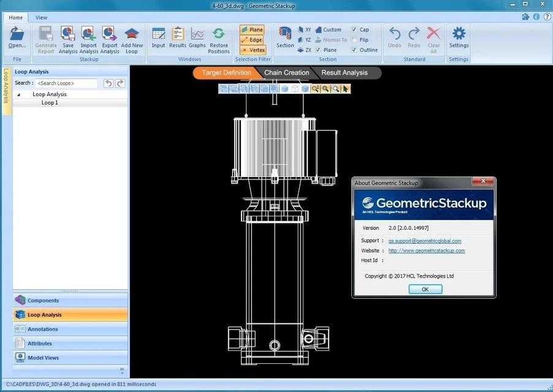Click the undo arrow beside the loop search
Screen dimensions: 553x392
pyautogui.click(x=109, y=83)
